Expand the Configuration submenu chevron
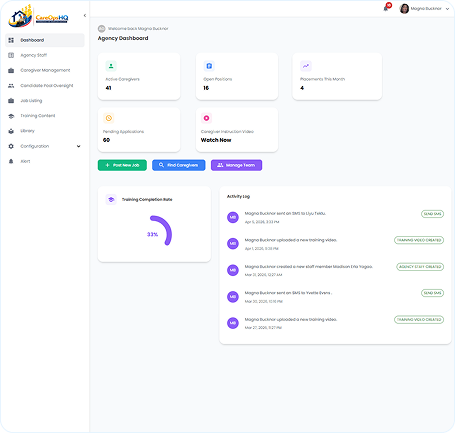This screenshot has height=433, width=455. pyautogui.click(x=79, y=146)
